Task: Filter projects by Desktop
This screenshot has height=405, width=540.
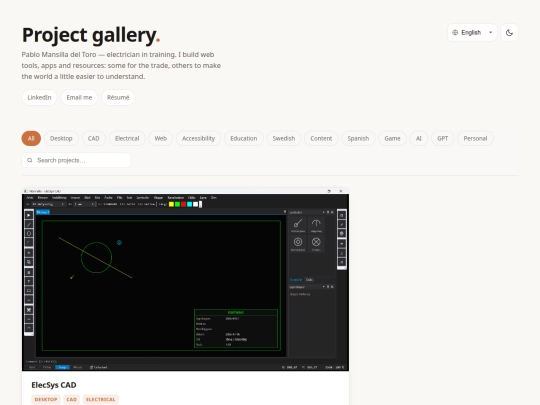Action: point(61,138)
